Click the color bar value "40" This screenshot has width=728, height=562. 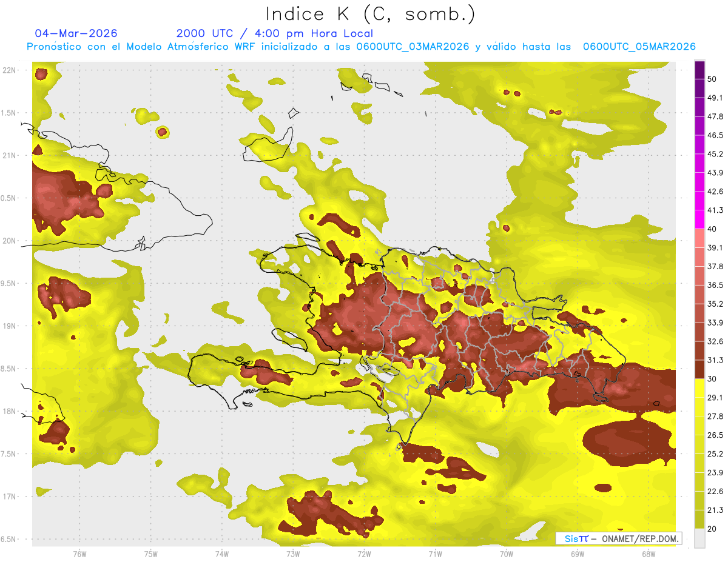pos(712,229)
